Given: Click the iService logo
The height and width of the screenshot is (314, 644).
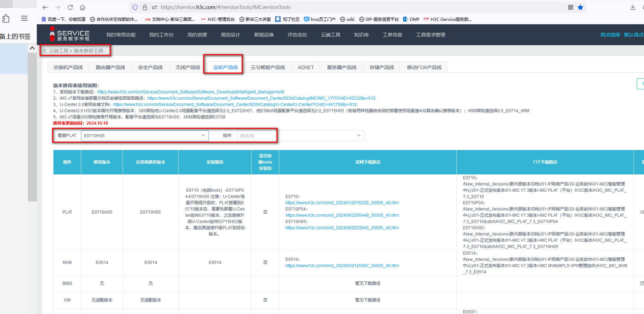Looking at the screenshot, I should coord(69,34).
